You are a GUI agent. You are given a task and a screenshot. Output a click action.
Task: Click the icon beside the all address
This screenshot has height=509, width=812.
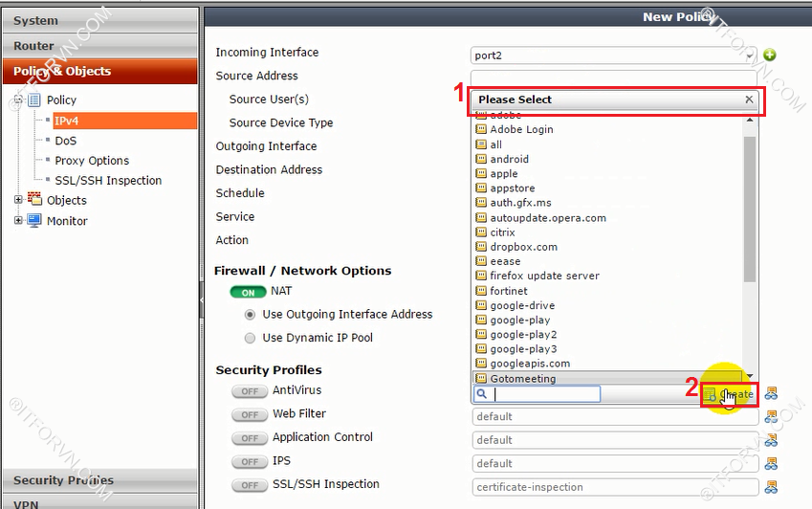click(x=481, y=144)
